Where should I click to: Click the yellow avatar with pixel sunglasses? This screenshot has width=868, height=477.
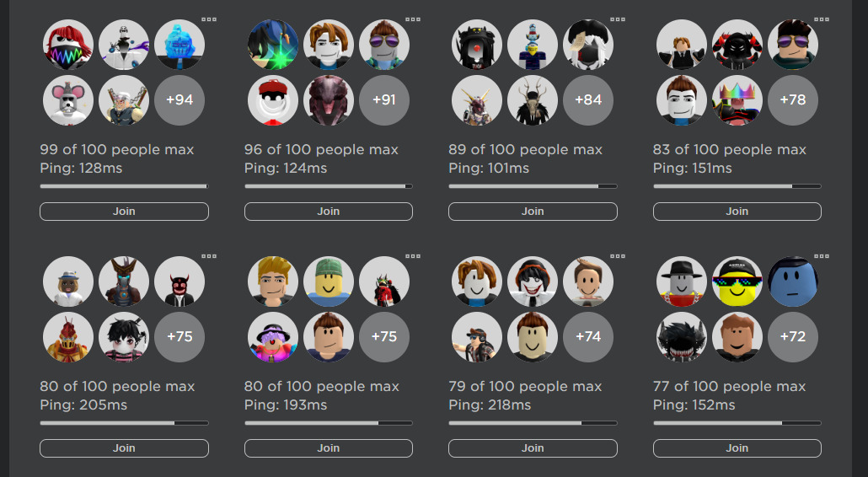[737, 281]
